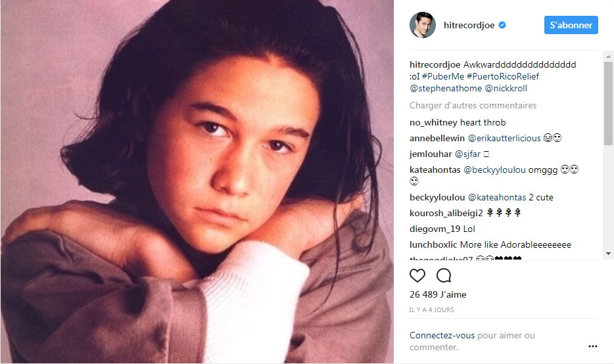Open the IL Y A 4 JOURS timestamp
Screen dimensions: 614x364
point(431,310)
